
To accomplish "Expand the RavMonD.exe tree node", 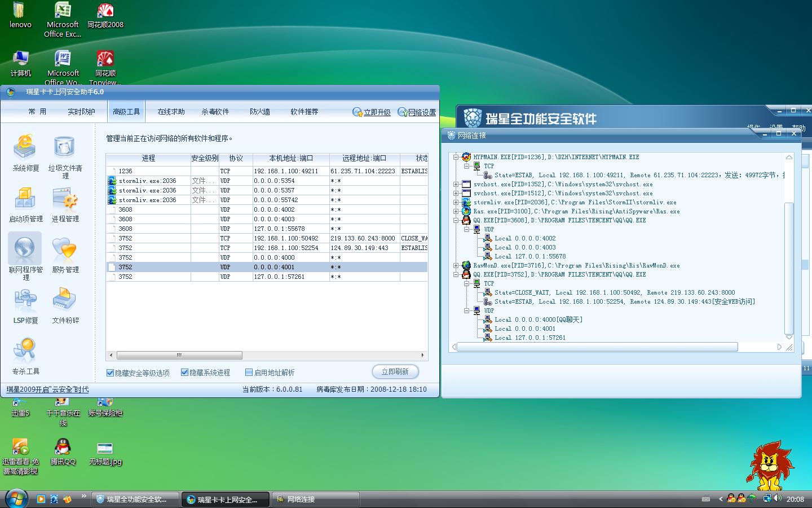I will [x=456, y=266].
